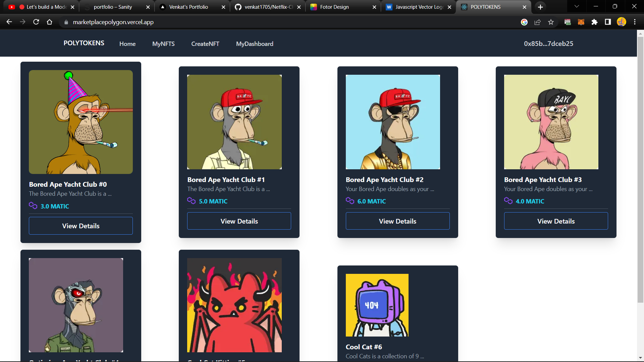The width and height of the screenshot is (644, 362).
Task: Expand the tab search chevron
Action: coord(577,6)
